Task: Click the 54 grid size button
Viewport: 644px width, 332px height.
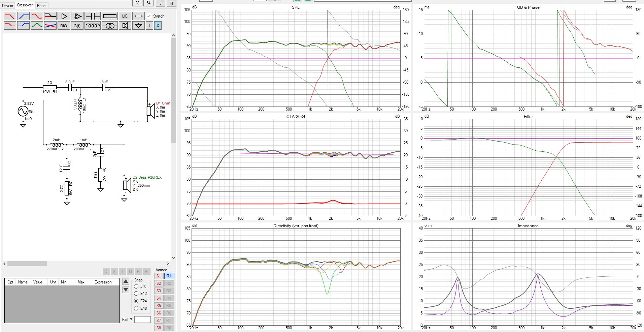Action: [x=148, y=3]
